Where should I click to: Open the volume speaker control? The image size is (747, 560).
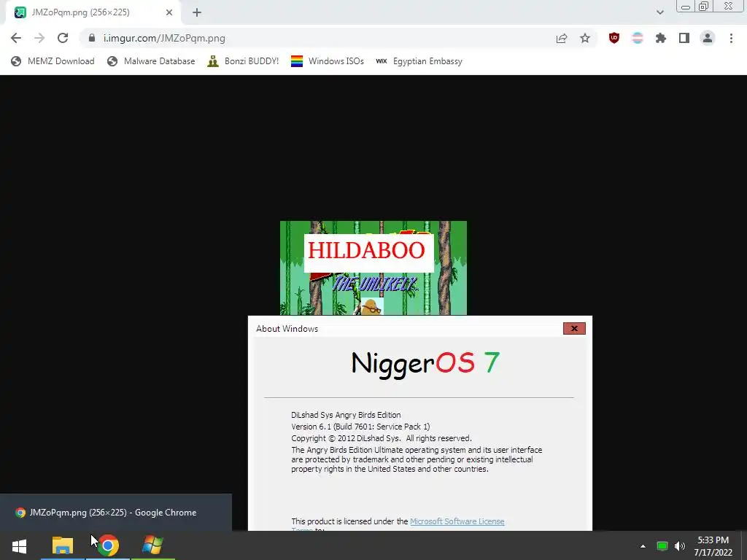coord(680,546)
